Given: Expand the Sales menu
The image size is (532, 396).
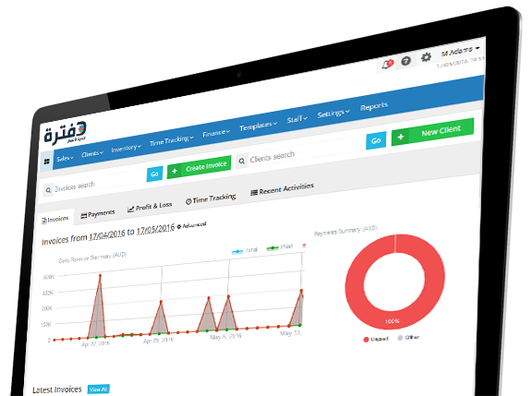Looking at the screenshot, I should [x=65, y=159].
